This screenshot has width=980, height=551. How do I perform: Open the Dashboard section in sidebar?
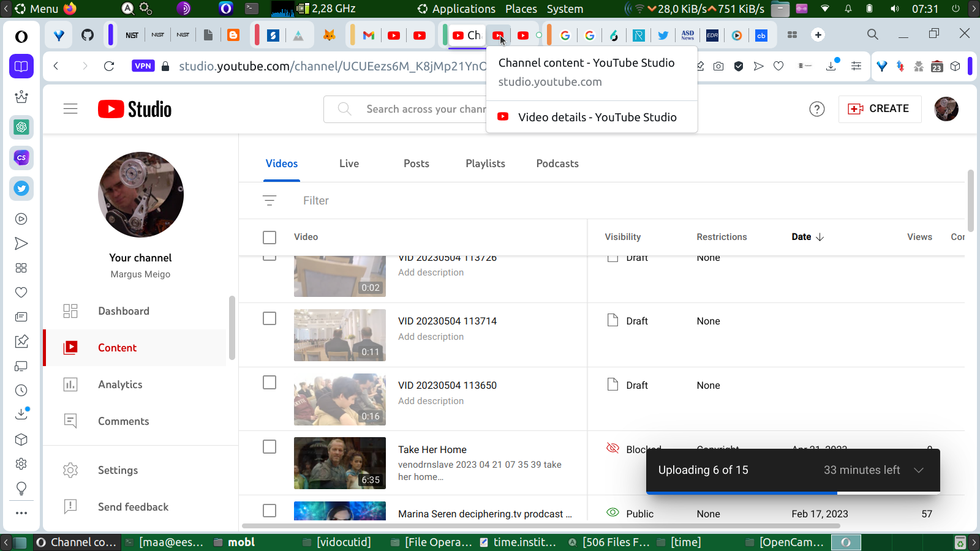(123, 311)
